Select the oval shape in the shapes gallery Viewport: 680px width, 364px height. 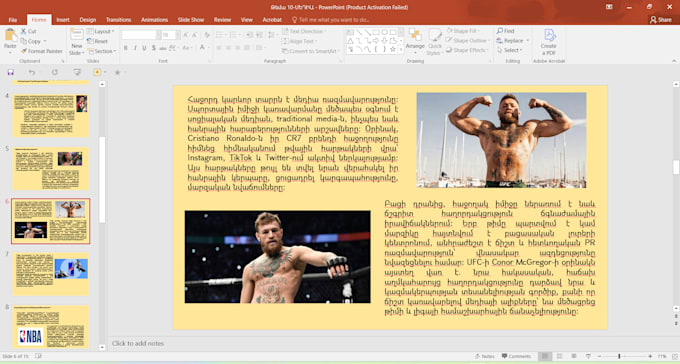click(384, 32)
